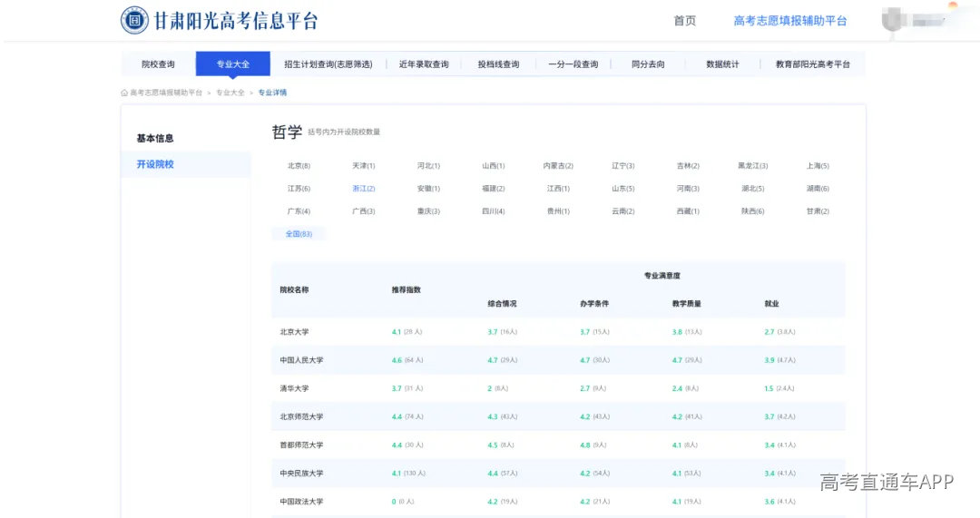Click 北京大学 row name
Screen dimensions: 980x518
(294, 332)
